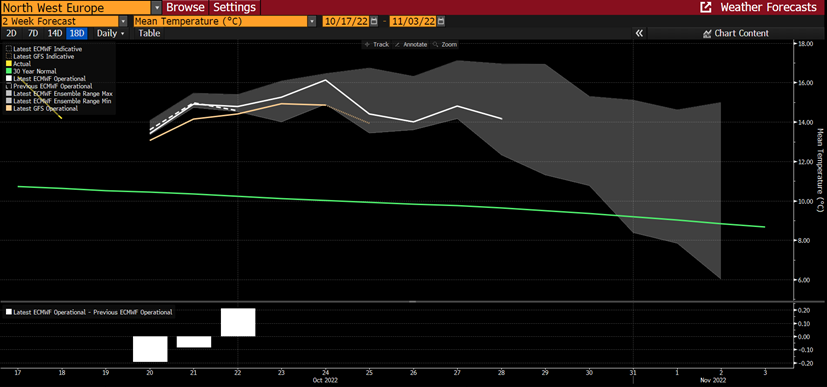Open the start date calendar picker icon
The image size is (827, 387).
pos(374,21)
